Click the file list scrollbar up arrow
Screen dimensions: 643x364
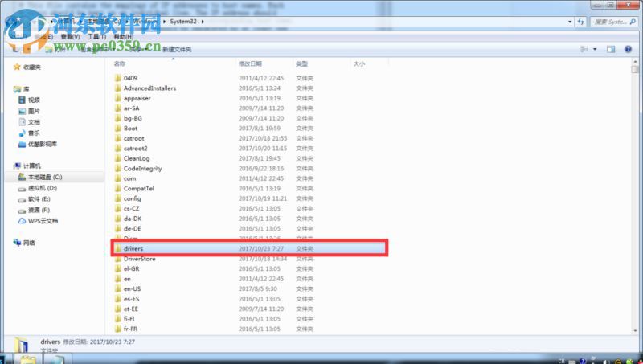pyautogui.click(x=635, y=61)
